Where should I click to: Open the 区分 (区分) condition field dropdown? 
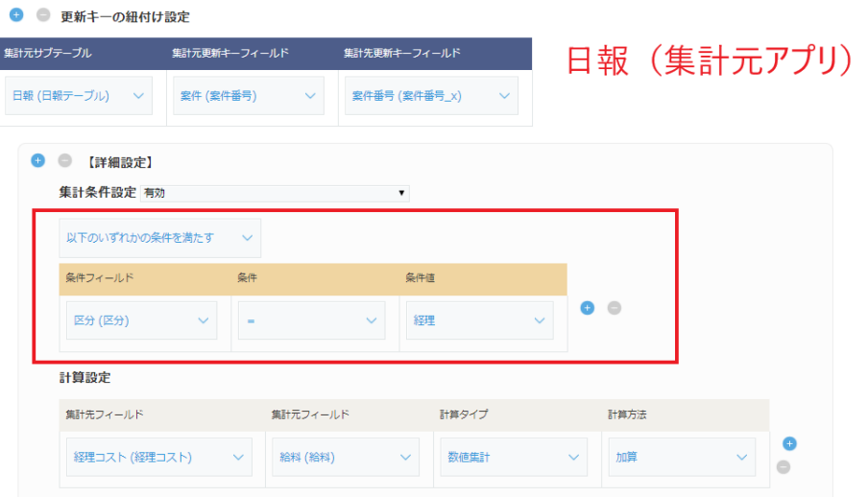(142, 320)
